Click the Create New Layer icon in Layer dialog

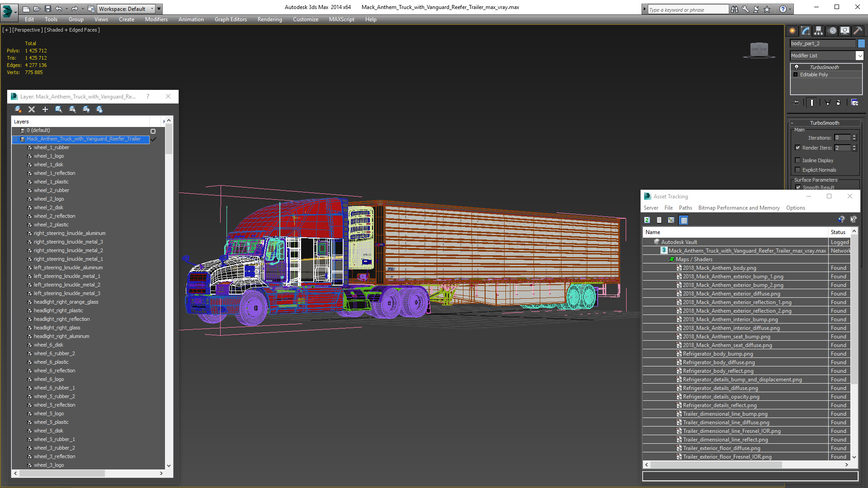pyautogui.click(x=18, y=109)
